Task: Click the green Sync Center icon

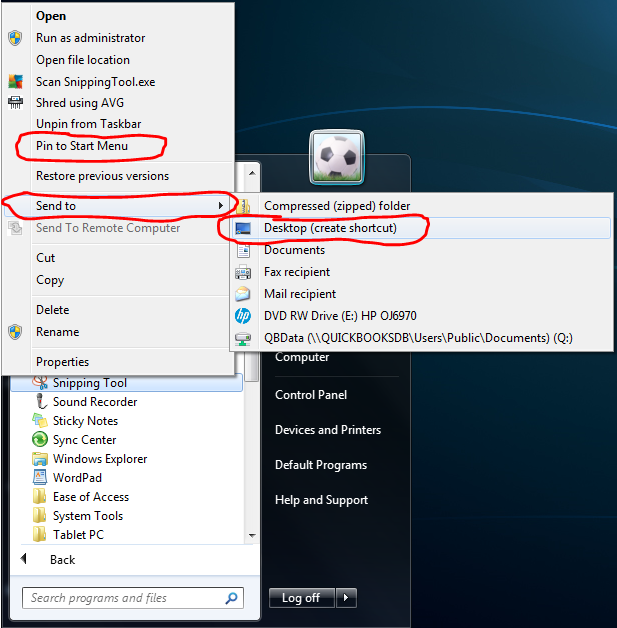Action: point(40,439)
